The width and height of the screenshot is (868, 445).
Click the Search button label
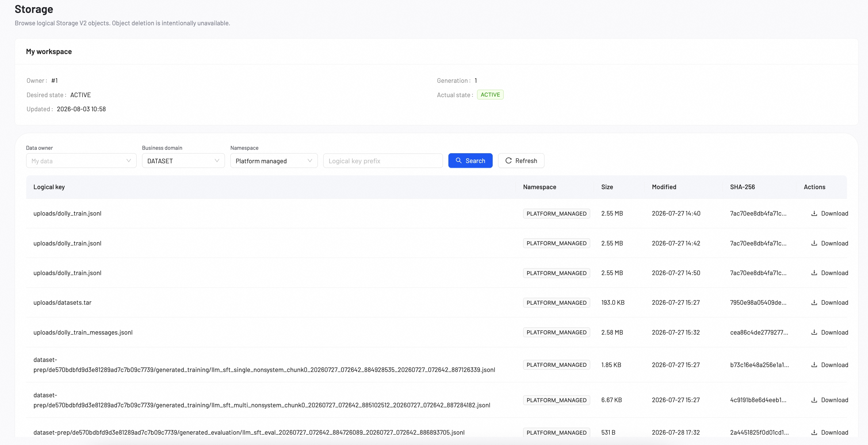[475, 161]
